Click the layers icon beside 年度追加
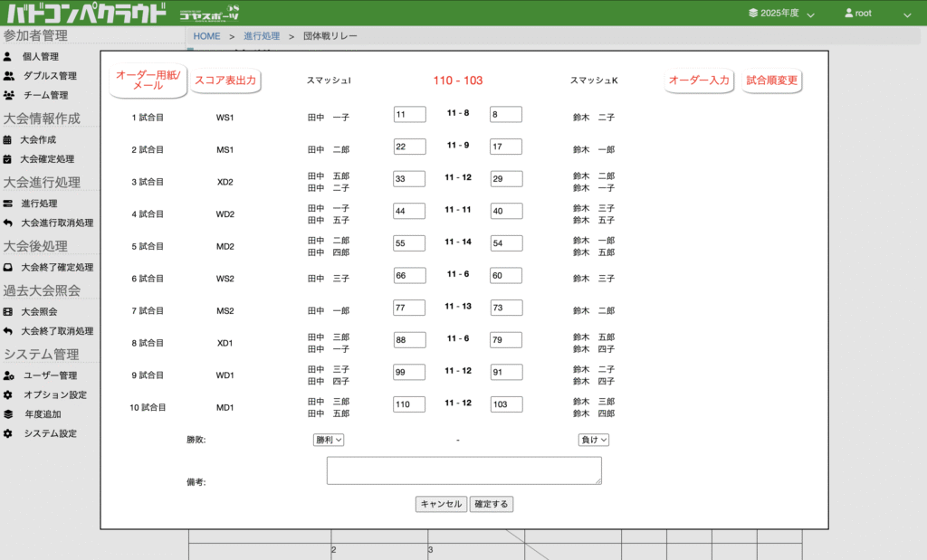This screenshot has width=927, height=560. [8, 414]
